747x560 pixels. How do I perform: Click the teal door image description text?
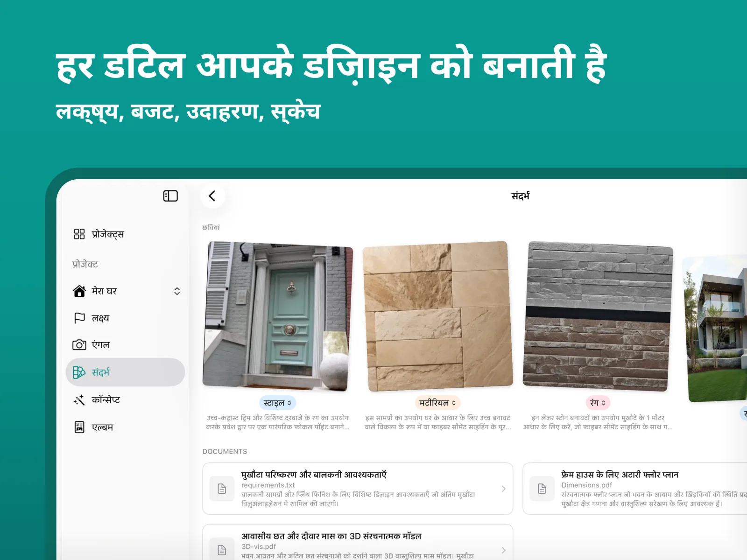coord(278,422)
